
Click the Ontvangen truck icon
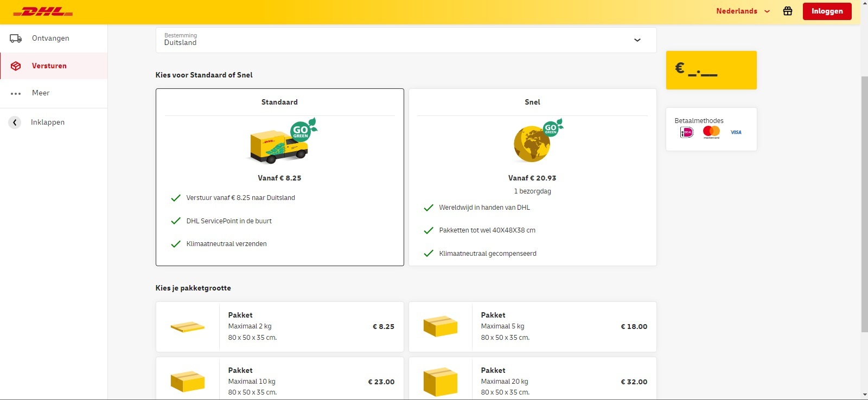pos(16,38)
